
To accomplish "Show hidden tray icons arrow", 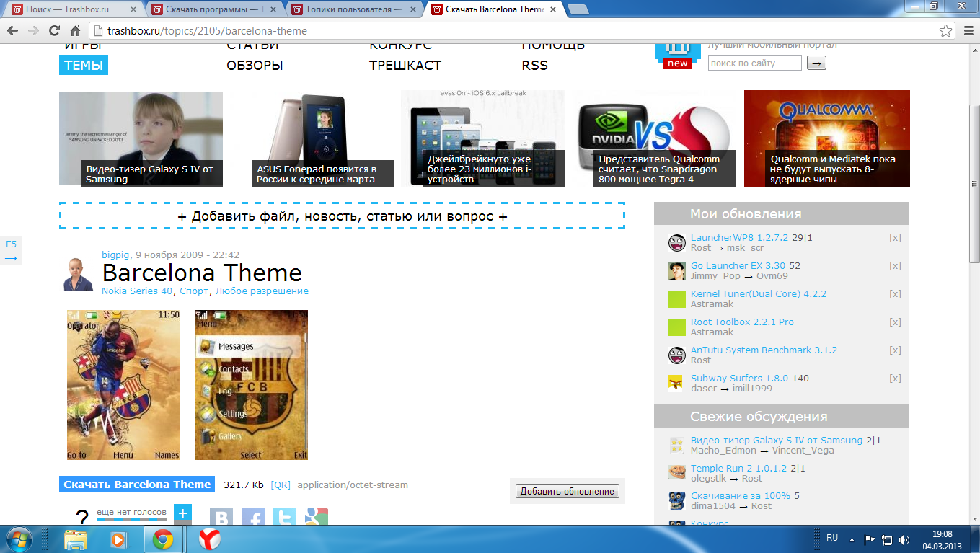I will [x=852, y=539].
